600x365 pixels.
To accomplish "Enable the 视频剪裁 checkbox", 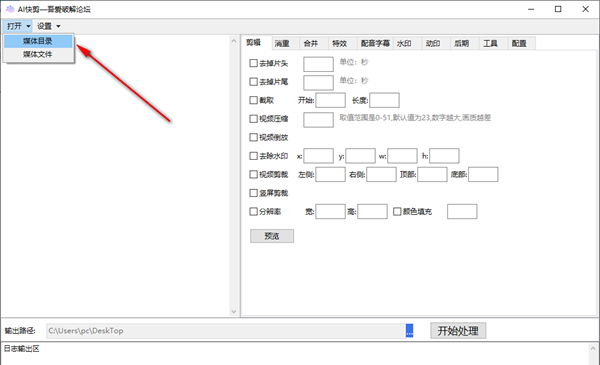I will coord(253,174).
